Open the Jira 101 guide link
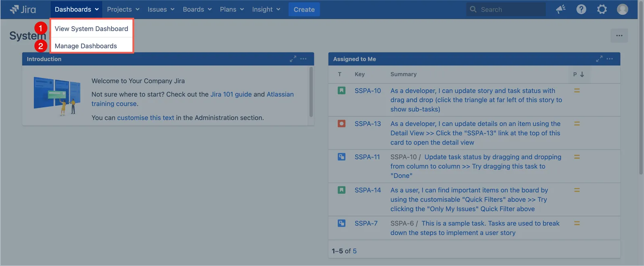644x266 pixels. click(231, 94)
